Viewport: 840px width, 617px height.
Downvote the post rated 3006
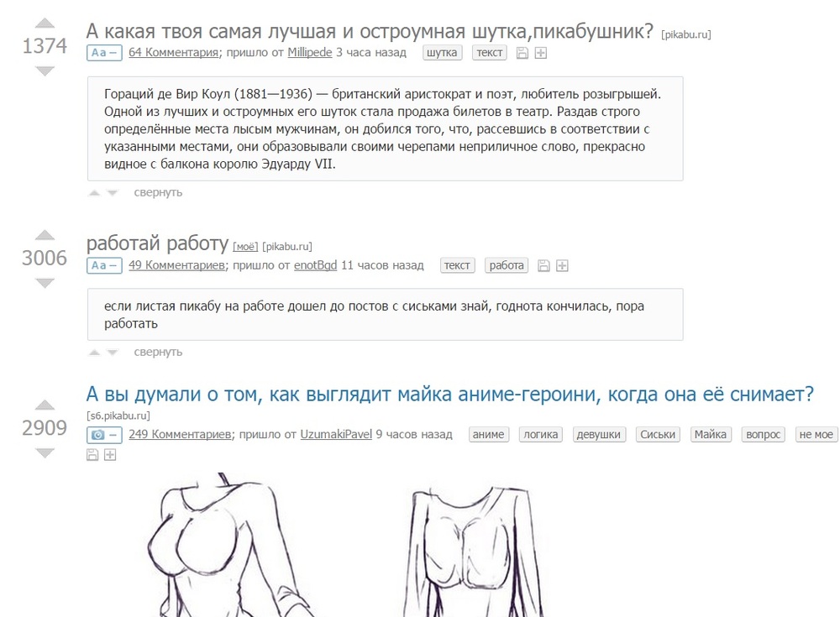[45, 283]
